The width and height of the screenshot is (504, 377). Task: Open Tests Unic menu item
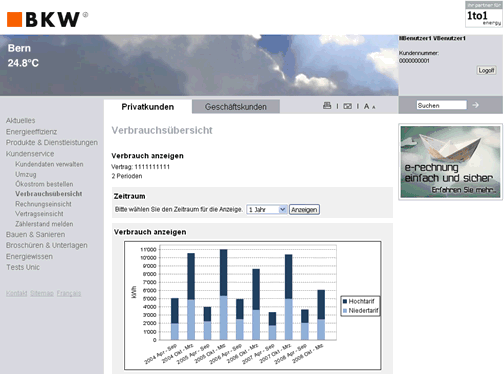pos(23,267)
